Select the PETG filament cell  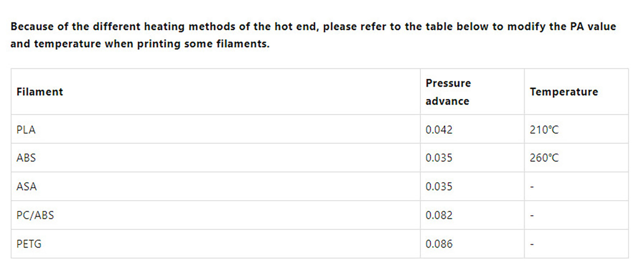(216, 244)
